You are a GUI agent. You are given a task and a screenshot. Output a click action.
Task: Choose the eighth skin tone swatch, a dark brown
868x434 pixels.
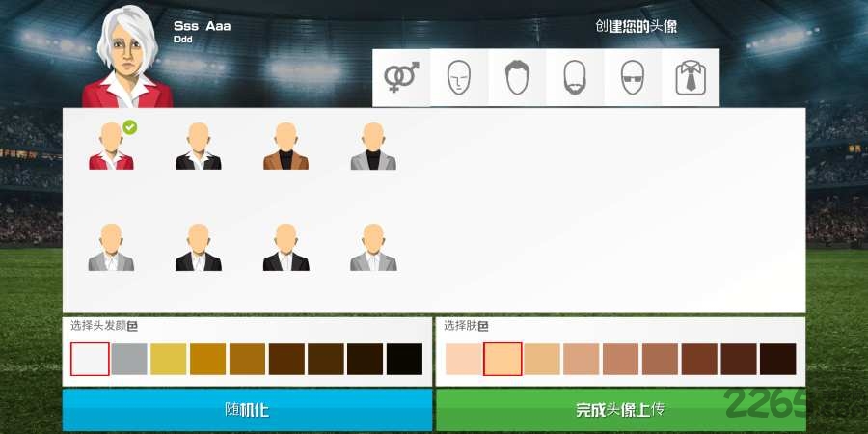(739, 360)
